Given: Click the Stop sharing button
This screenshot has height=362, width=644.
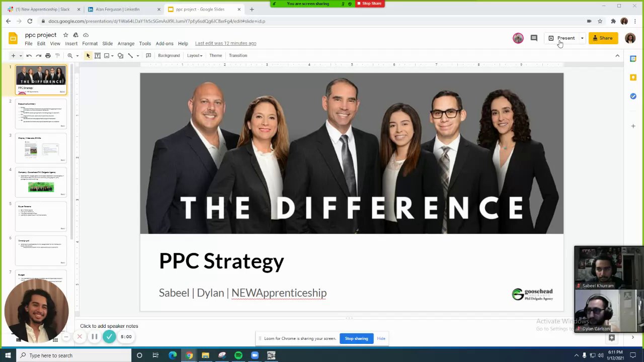Looking at the screenshot, I should tap(356, 338).
